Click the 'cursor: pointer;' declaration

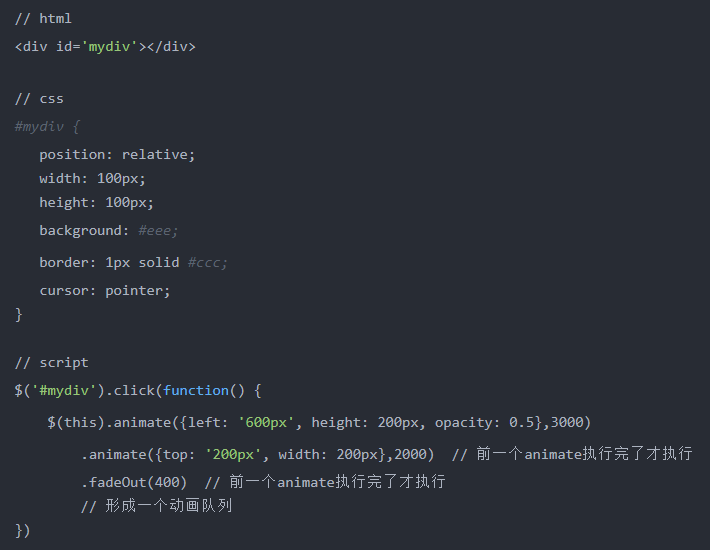105,291
